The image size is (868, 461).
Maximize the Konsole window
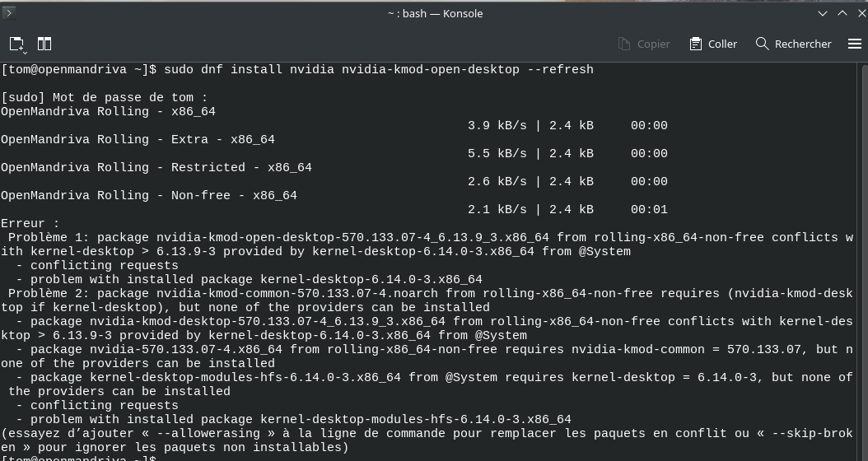coord(842,13)
